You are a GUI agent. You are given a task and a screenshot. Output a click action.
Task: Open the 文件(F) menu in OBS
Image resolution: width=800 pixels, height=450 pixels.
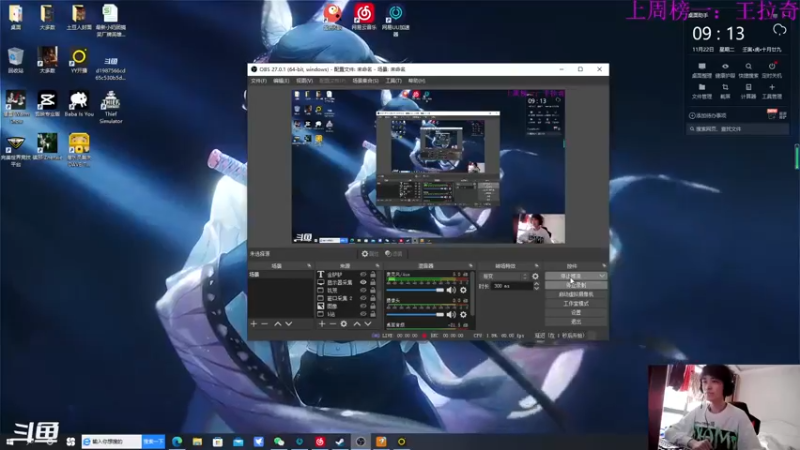tap(259, 81)
